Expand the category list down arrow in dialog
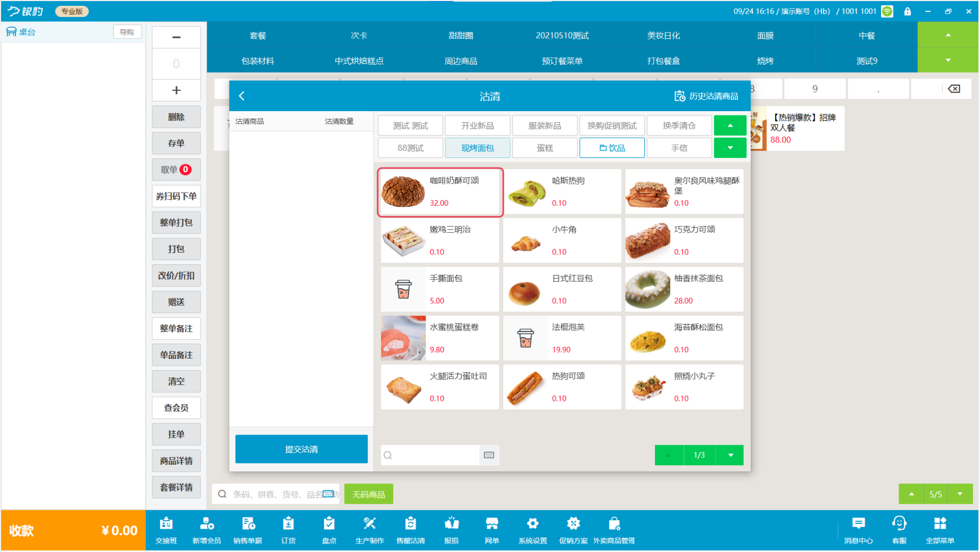This screenshot has height=552, width=980. [x=730, y=148]
